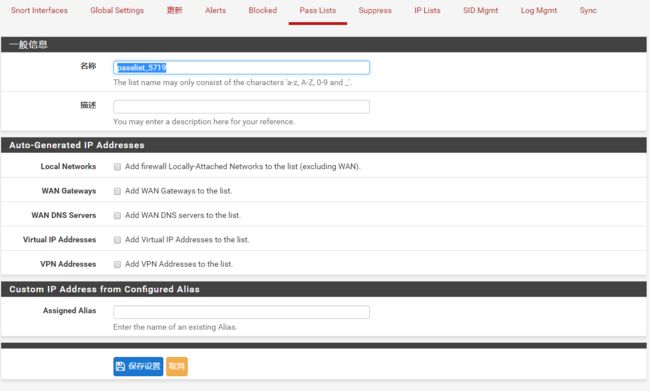
Task: Click the floppy disk save icon
Action: click(121, 366)
